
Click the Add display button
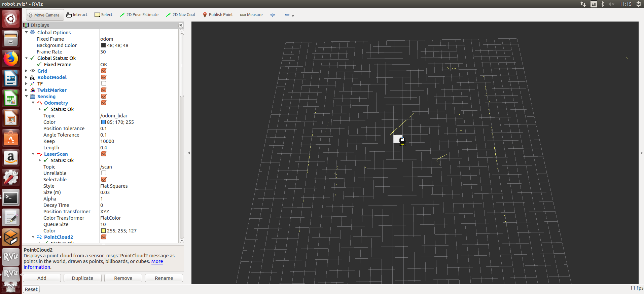click(42, 278)
